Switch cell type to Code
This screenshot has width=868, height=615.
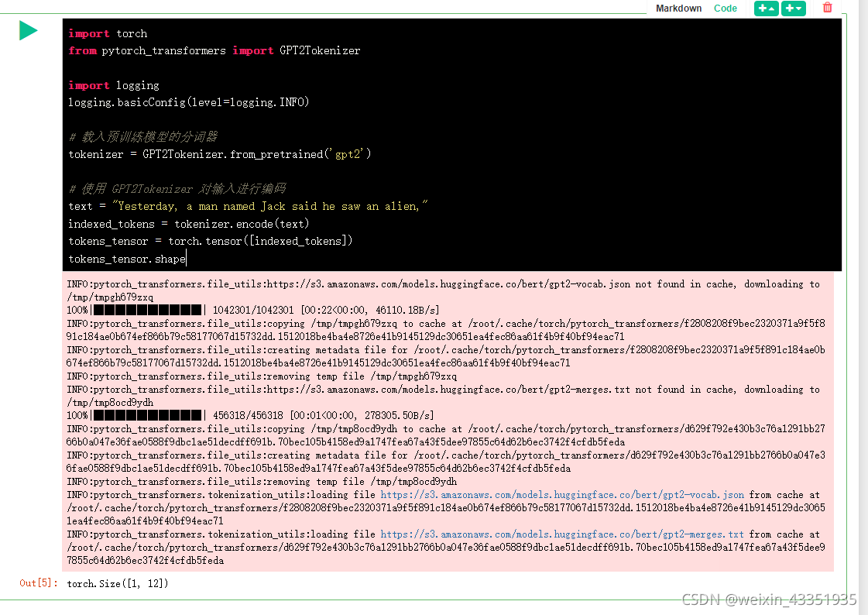(x=726, y=9)
